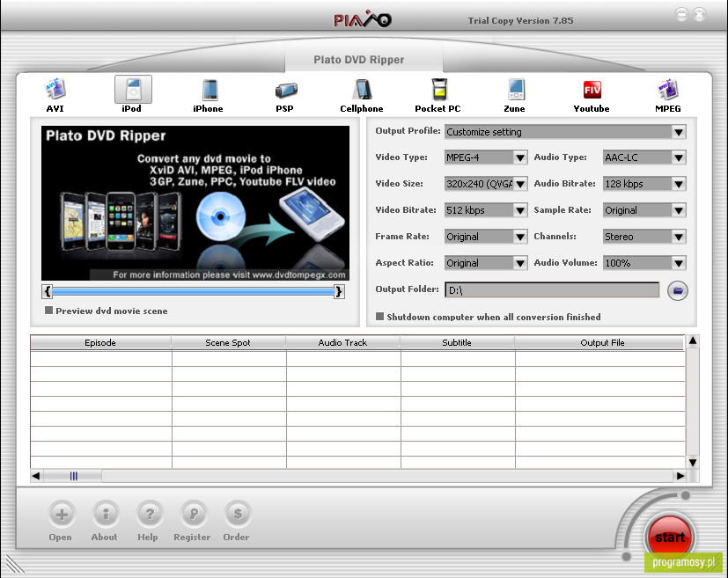Click the list scroll down arrow
The height and width of the screenshot is (578, 728).
(x=693, y=463)
